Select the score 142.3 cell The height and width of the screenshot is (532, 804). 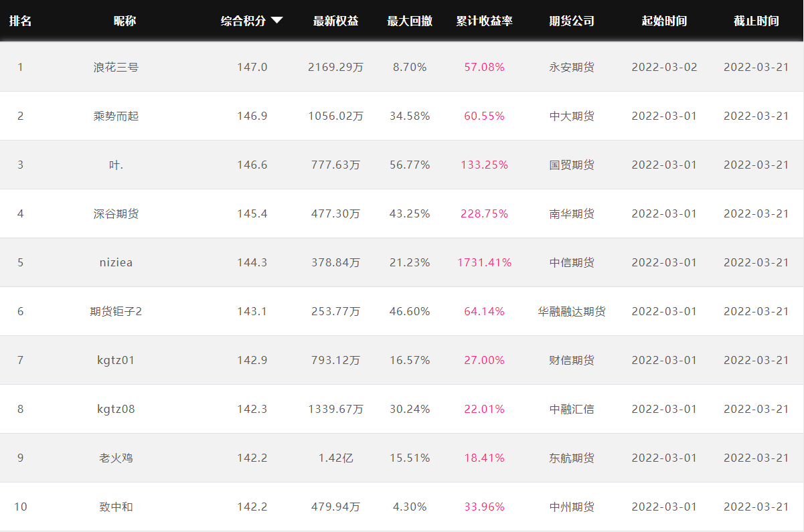pos(252,409)
